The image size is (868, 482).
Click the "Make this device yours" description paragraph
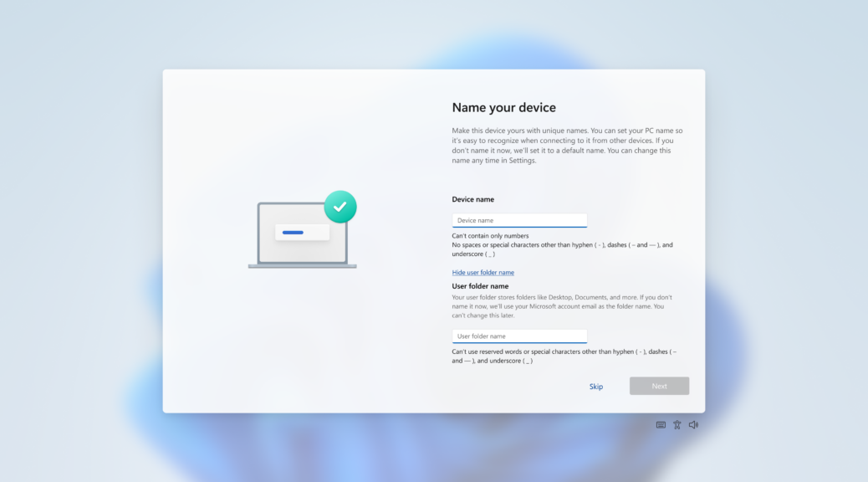click(567, 146)
